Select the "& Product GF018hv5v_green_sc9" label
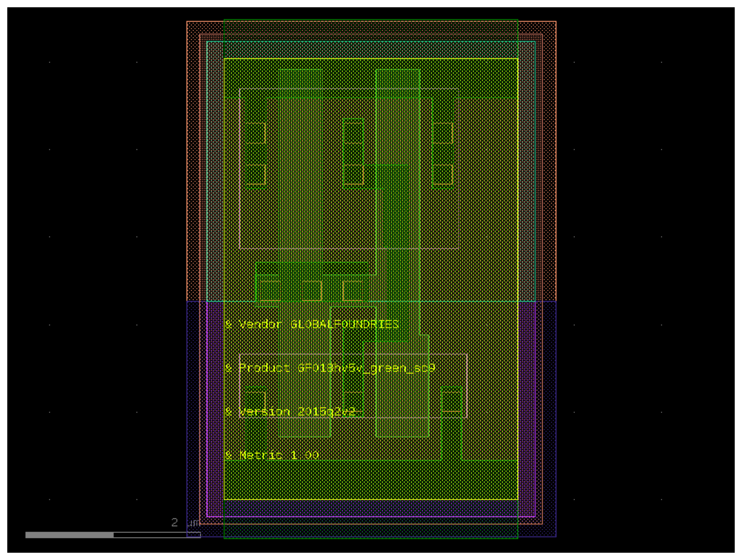 (x=330, y=368)
